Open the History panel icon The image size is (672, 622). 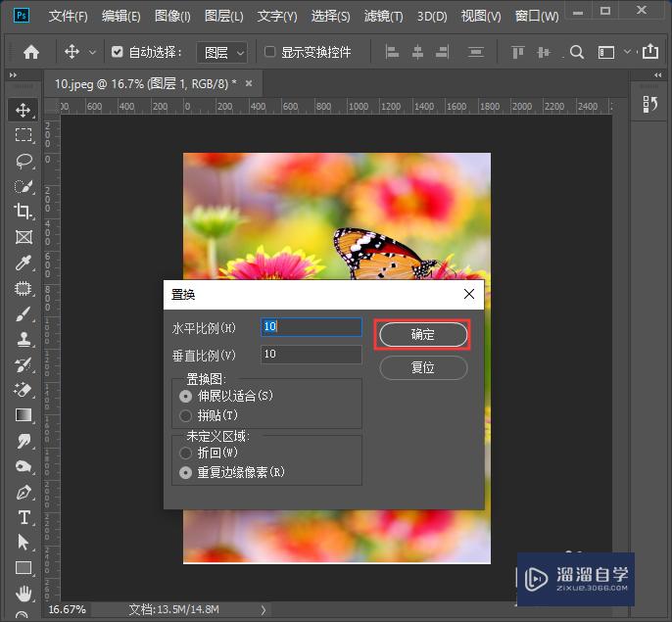tap(650, 104)
